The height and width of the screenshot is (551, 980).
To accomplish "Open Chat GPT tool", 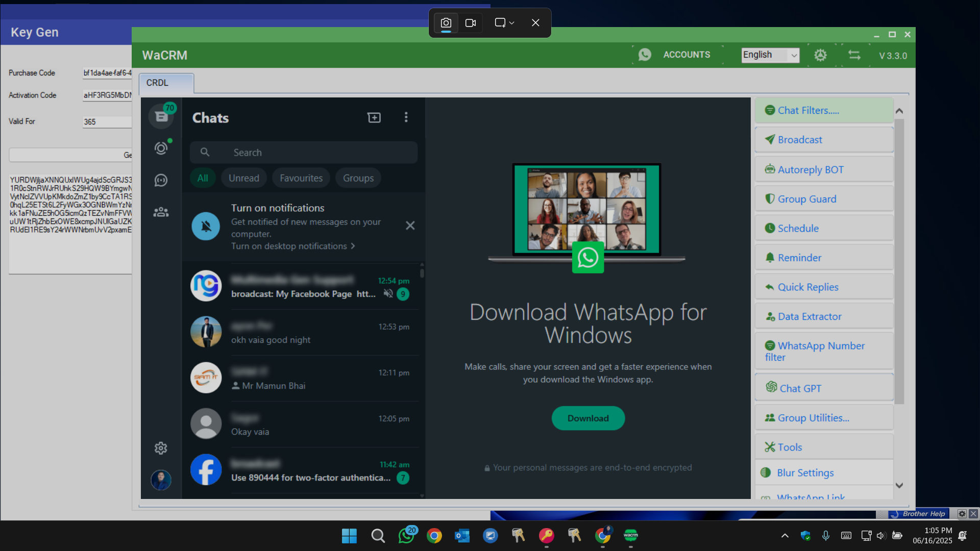I will pos(824,388).
